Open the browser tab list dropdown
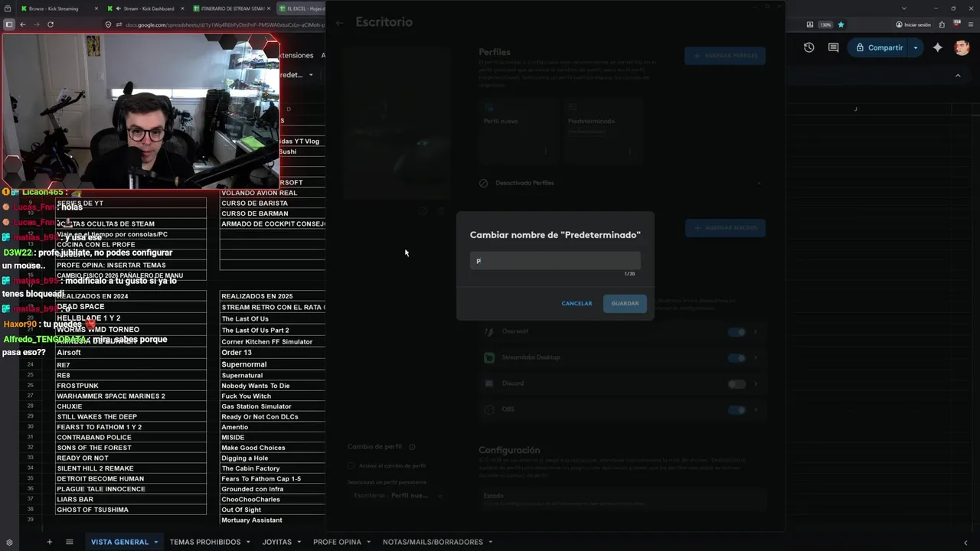 click(903, 8)
